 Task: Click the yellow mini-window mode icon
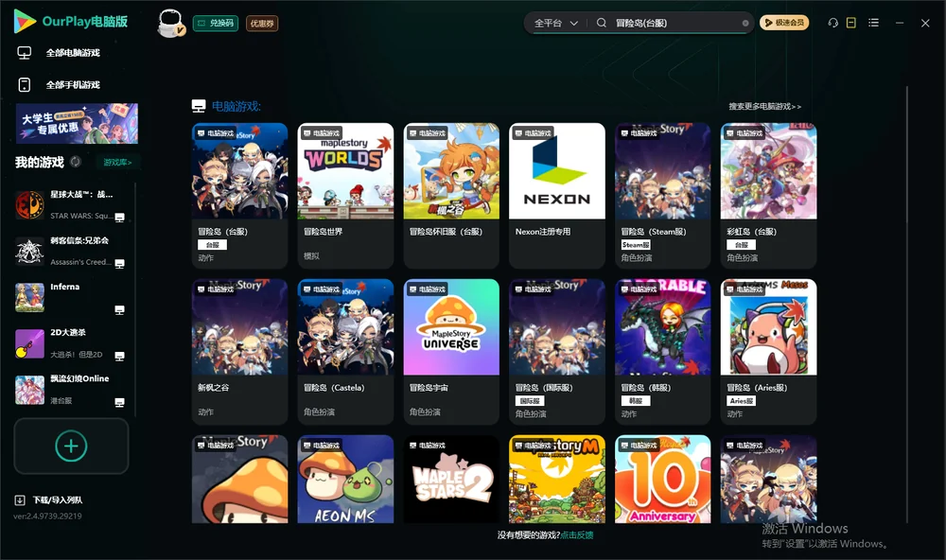[851, 23]
